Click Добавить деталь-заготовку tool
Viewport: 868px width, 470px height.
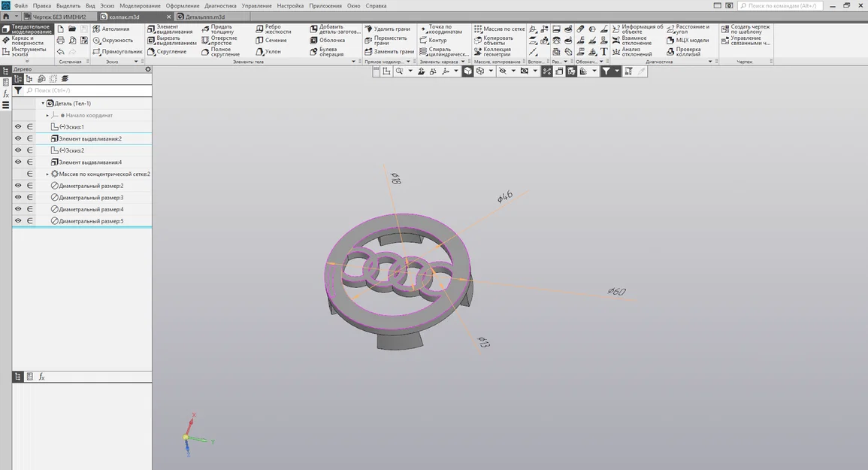(x=335, y=29)
